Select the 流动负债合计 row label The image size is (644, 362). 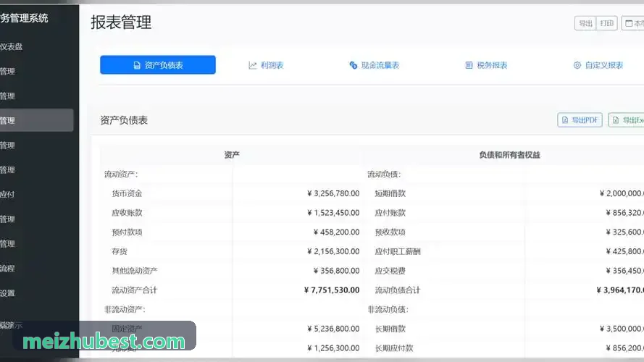click(398, 290)
